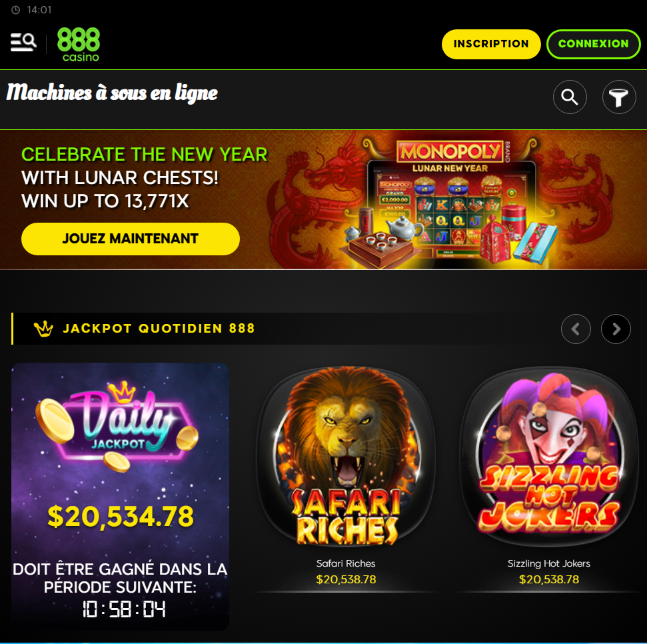647x644 pixels.
Task: Open the Daily Jackpot promo card
Action: [x=120, y=496]
